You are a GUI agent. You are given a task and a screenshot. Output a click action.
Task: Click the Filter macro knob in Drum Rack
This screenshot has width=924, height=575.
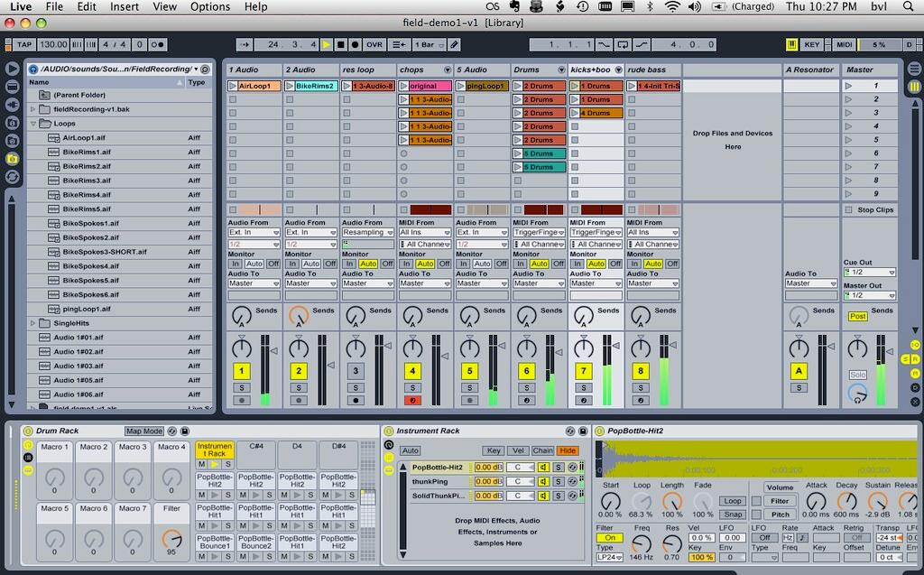(171, 541)
